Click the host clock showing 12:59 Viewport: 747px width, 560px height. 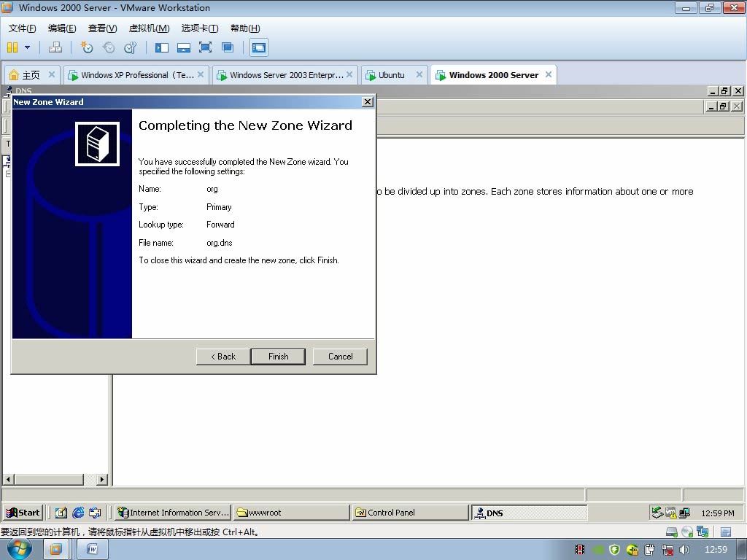point(716,549)
